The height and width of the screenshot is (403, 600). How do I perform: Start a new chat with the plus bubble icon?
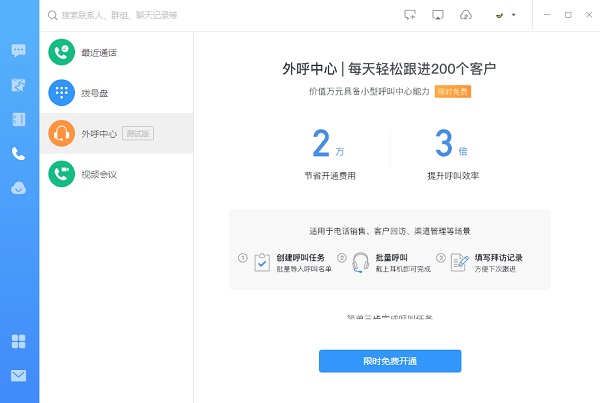point(410,15)
